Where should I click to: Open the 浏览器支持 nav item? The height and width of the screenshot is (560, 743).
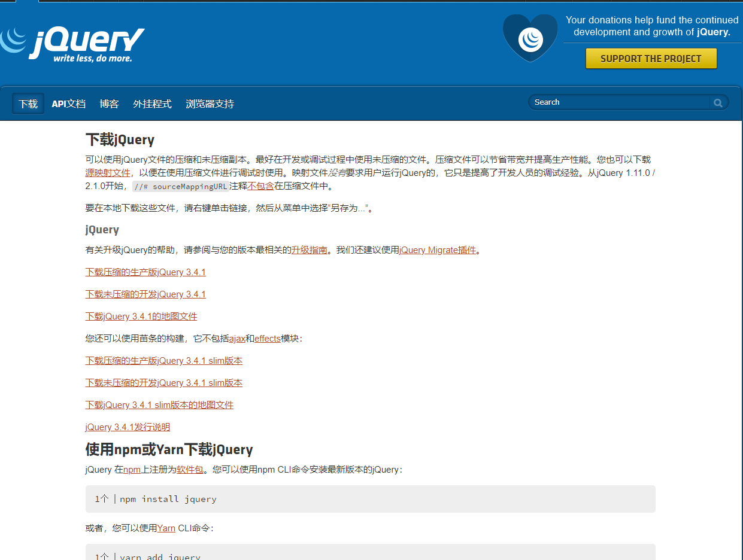[x=210, y=104]
